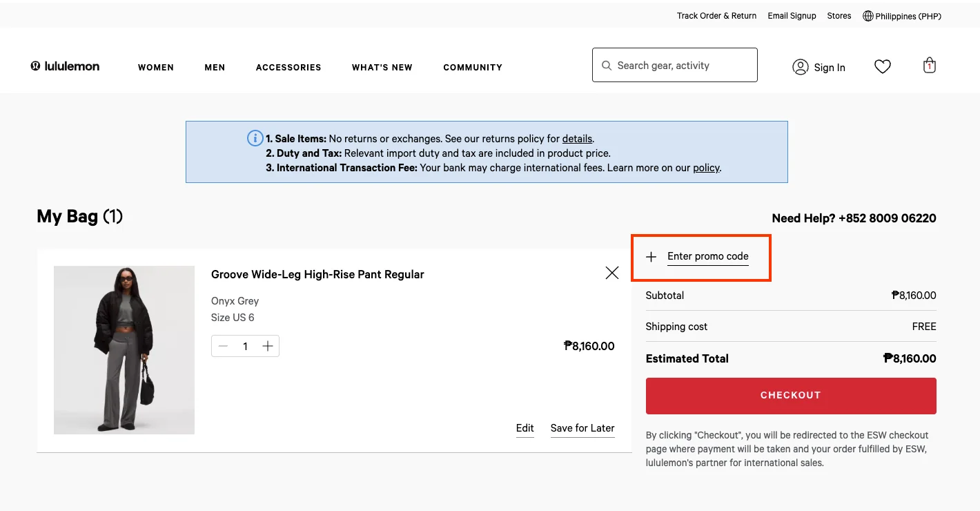Click Groove Wide-Leg High-Rise Pant Regular title
Viewport: 980px width, 511px height.
pos(317,274)
